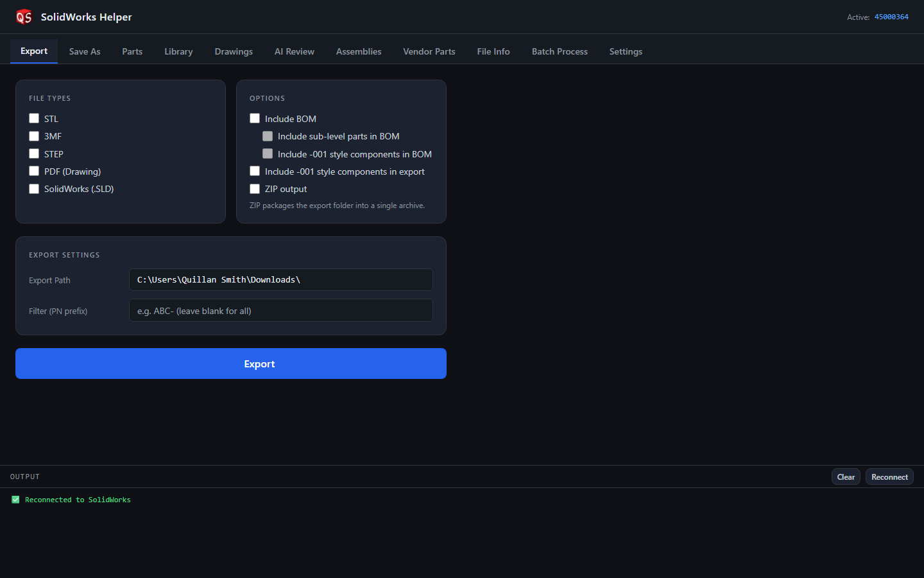The height and width of the screenshot is (578, 924).
Task: Click the blue Export button
Action: pyautogui.click(x=231, y=363)
